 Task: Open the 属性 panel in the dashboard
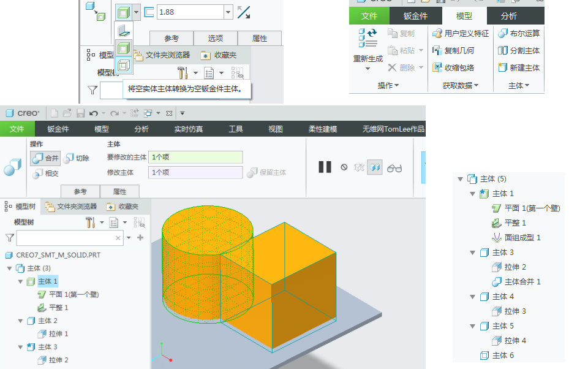pos(119,191)
